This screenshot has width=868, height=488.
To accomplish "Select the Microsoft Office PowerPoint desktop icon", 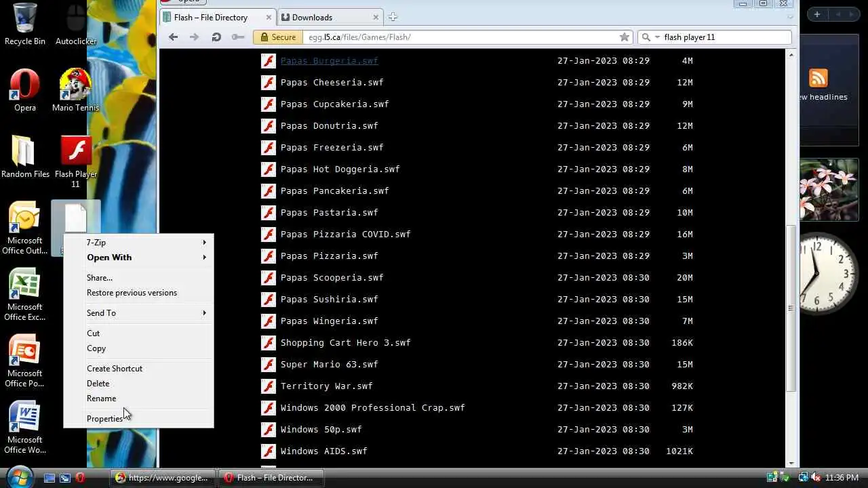I will (25, 361).
